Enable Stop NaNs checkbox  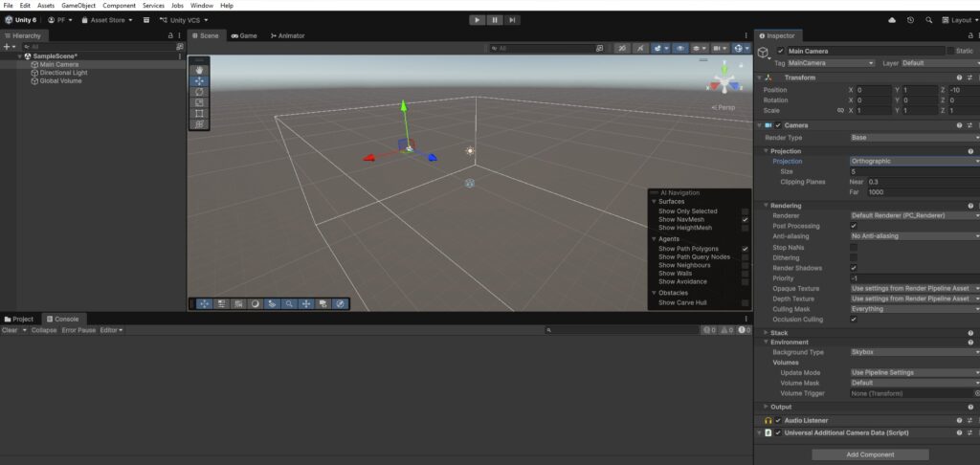854,248
